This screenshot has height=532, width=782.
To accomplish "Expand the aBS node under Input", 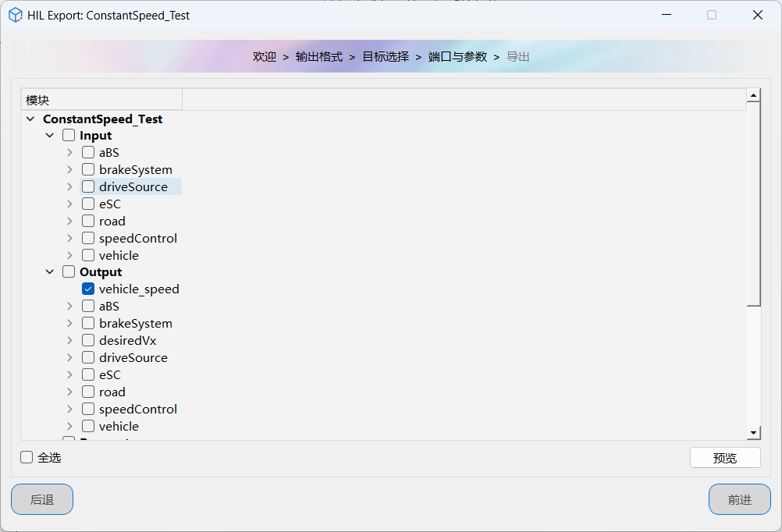I will (x=69, y=153).
